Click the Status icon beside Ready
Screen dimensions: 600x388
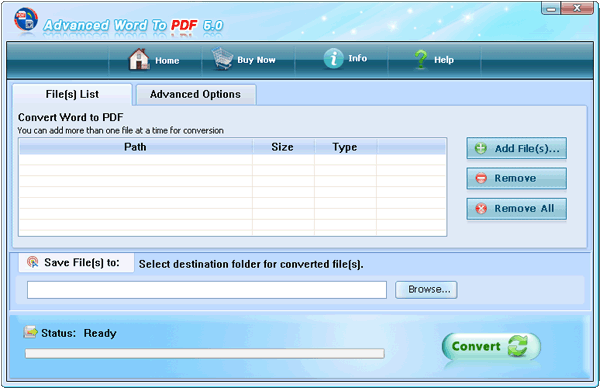click(31, 332)
